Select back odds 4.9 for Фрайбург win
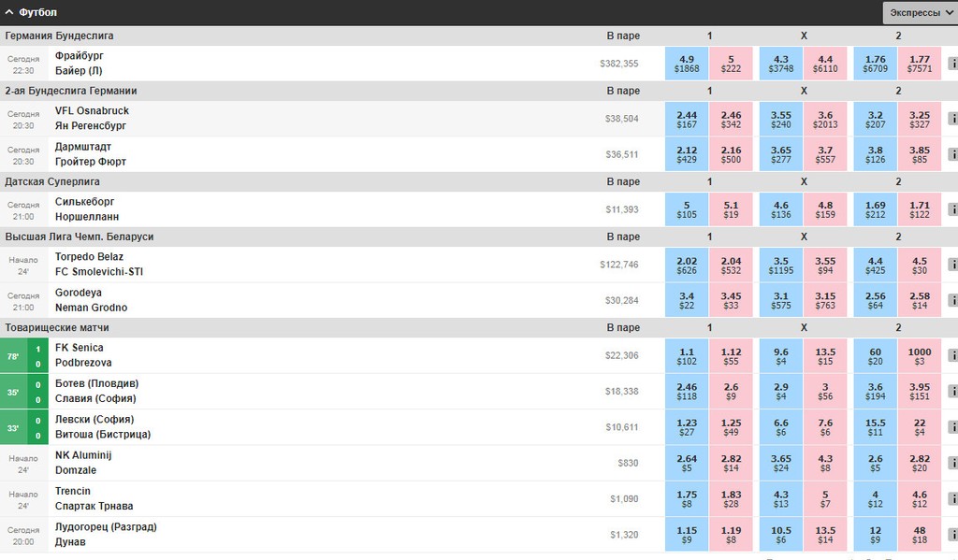Screen dimensions: 958x560 pos(687,64)
